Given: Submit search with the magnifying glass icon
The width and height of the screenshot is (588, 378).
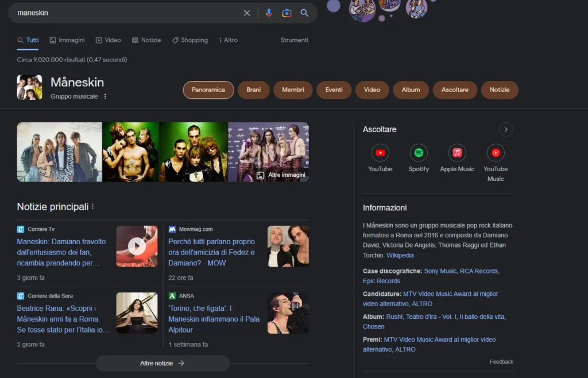Looking at the screenshot, I should point(304,13).
